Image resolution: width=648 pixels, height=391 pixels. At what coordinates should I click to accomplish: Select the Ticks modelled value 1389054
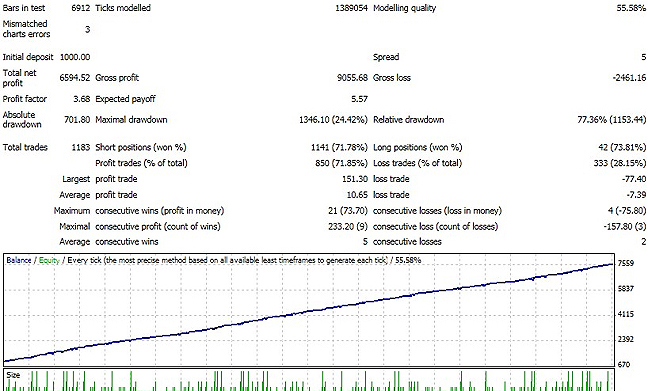(351, 8)
